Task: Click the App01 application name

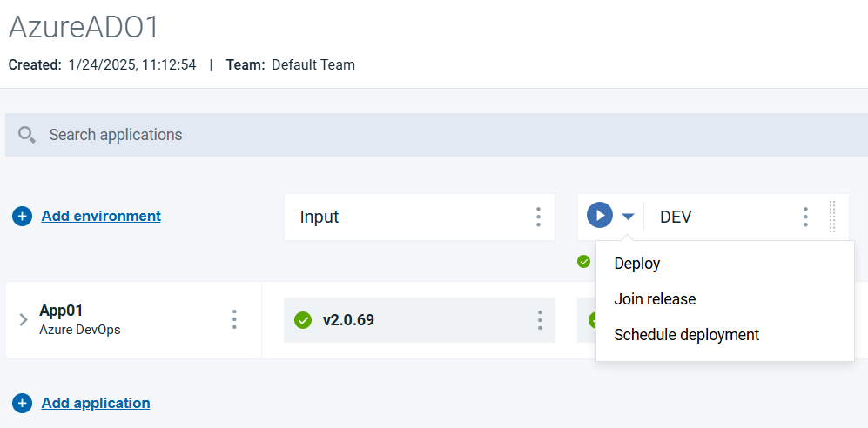Action: (61, 311)
